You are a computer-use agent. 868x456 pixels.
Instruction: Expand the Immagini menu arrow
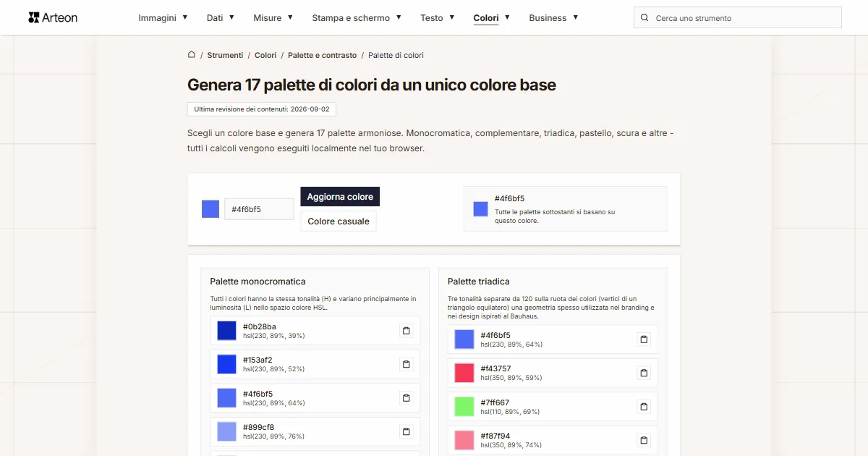185,17
